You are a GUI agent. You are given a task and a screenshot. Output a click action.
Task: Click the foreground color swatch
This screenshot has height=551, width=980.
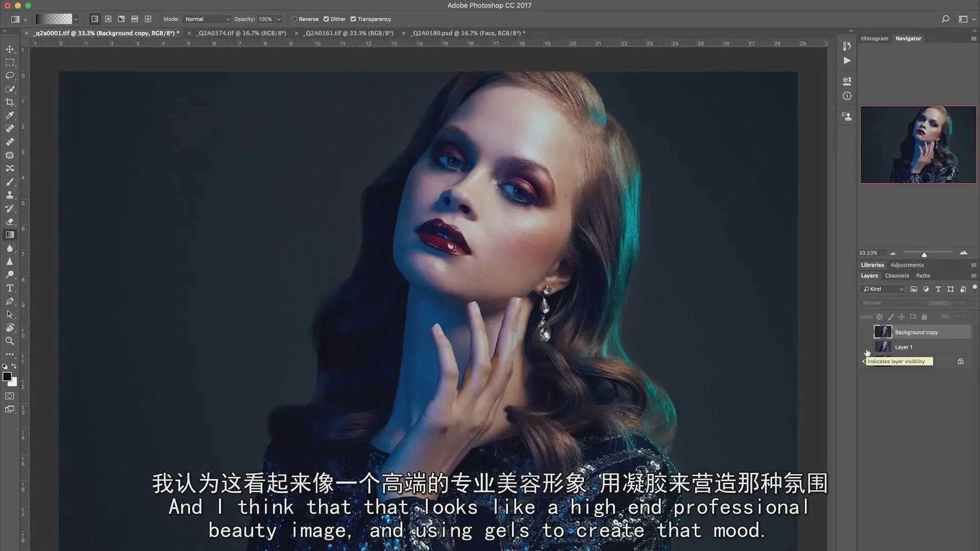click(x=7, y=377)
